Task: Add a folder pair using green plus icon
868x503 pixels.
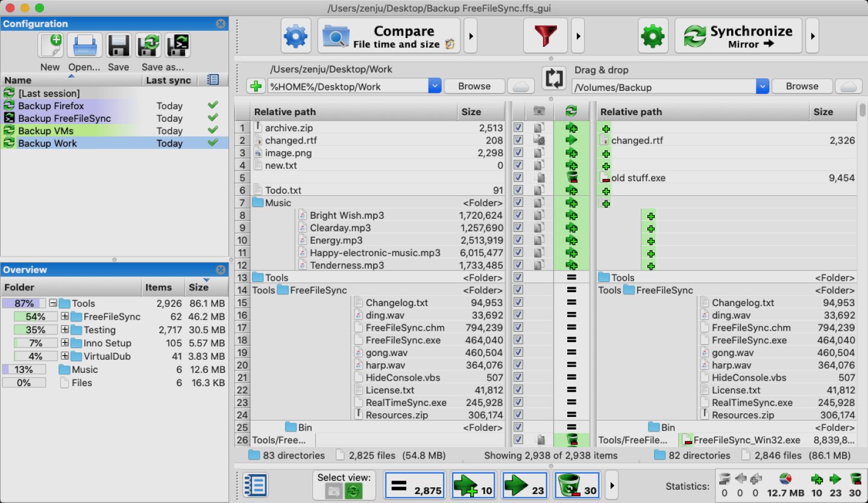Action: tap(255, 86)
